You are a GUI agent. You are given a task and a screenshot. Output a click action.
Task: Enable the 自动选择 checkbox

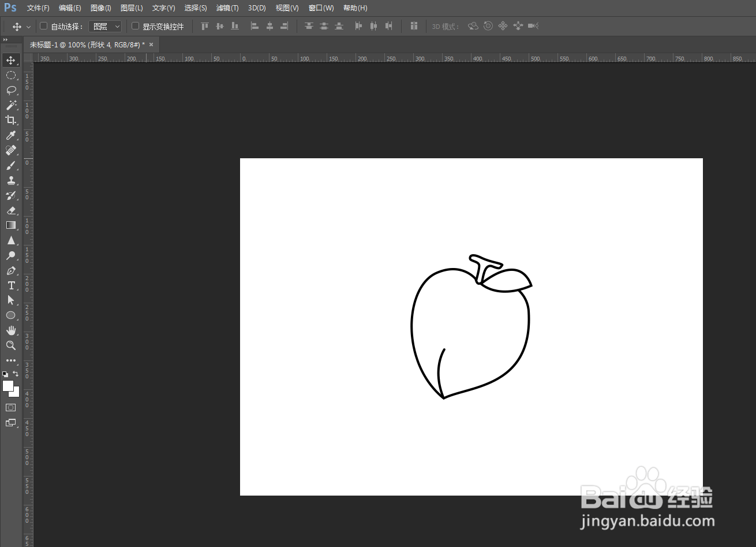pos(43,26)
